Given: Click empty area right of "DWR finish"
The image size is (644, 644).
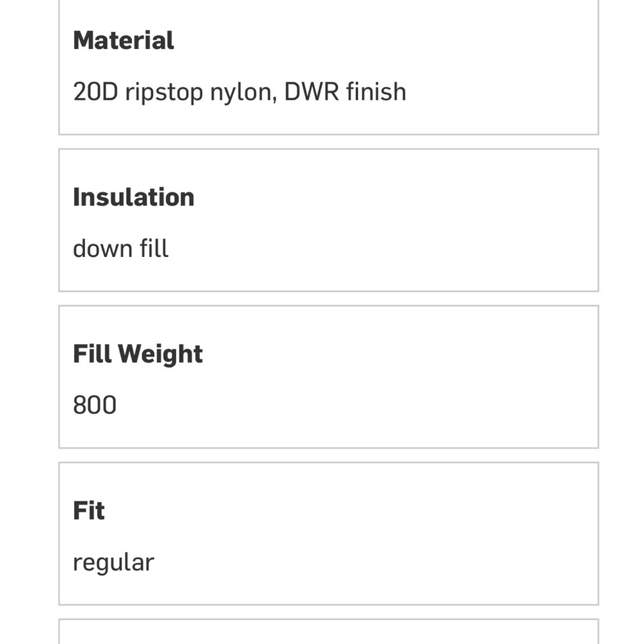Looking at the screenshot, I should [x=502, y=92].
